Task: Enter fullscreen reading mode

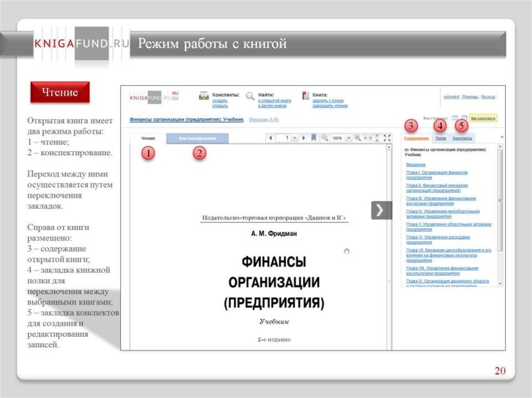Action: tap(387, 138)
